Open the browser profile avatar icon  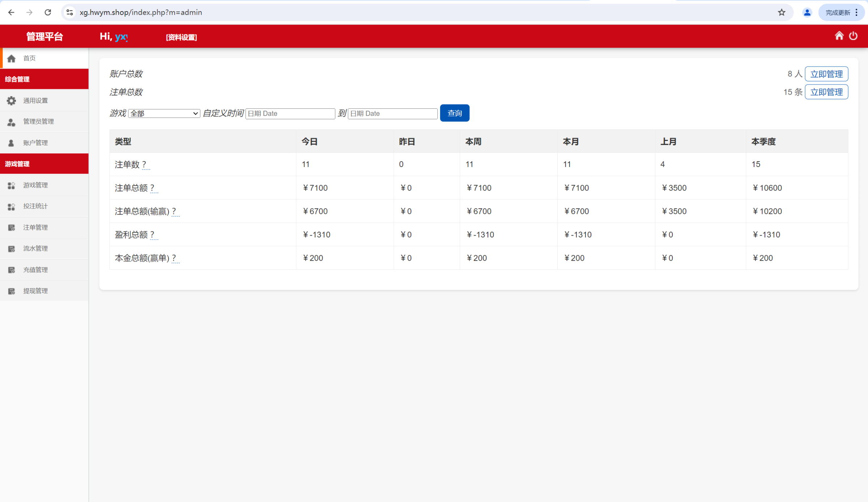(x=807, y=12)
